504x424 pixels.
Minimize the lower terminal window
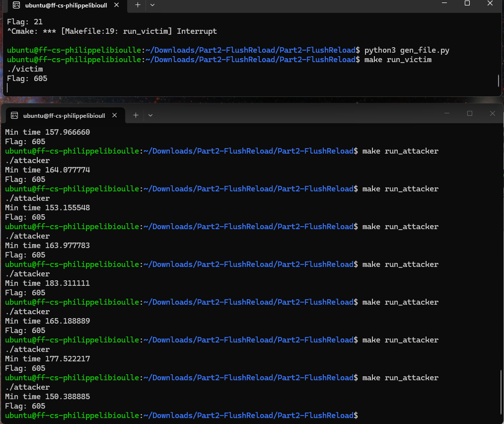point(447,113)
